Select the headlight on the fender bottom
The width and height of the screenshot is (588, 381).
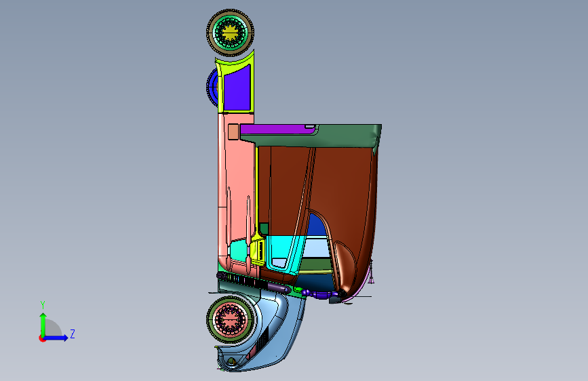(x=231, y=361)
